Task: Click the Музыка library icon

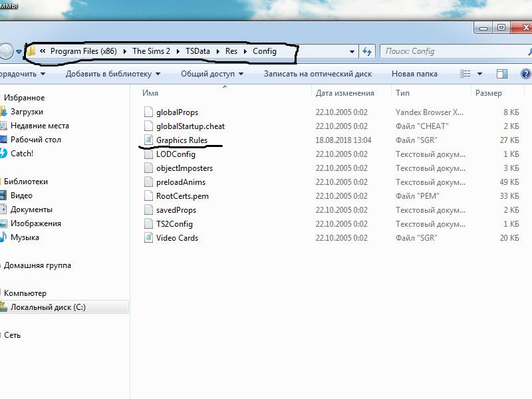Action: click(x=3, y=237)
